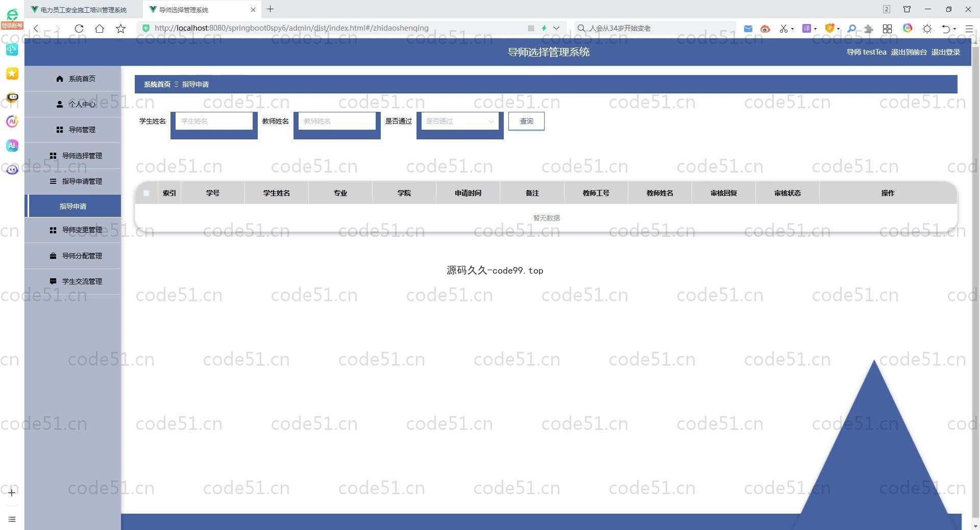980x530 pixels.
Task: Click the 退出到前台 link
Action: coord(909,52)
